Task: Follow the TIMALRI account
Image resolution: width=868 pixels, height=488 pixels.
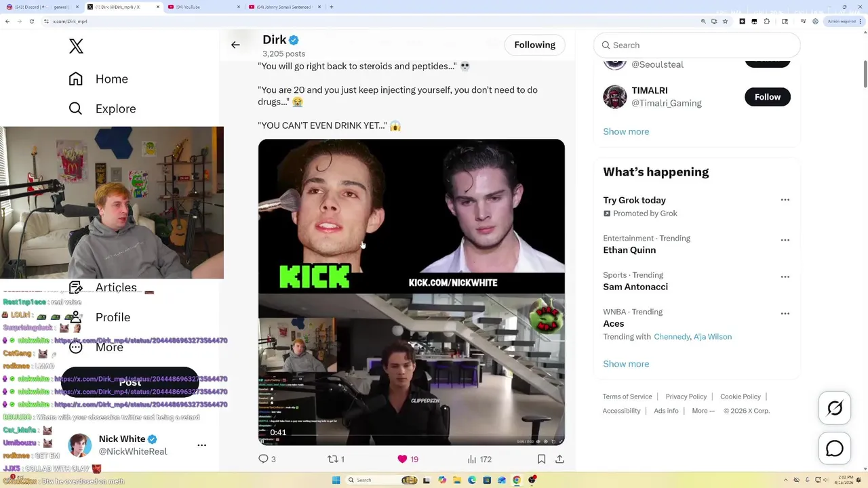Action: pos(768,97)
